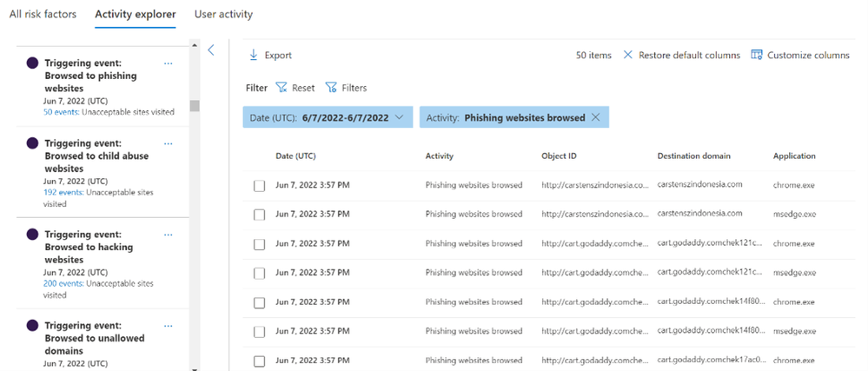868x371 pixels.
Task: Open more options for hacking websites event
Action: tap(169, 235)
